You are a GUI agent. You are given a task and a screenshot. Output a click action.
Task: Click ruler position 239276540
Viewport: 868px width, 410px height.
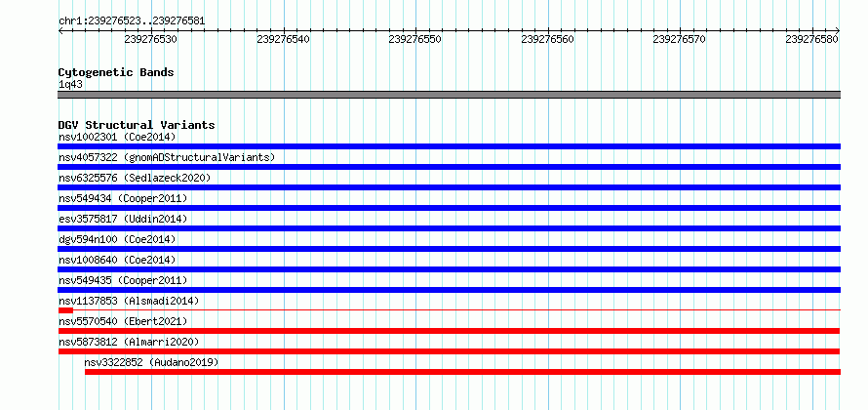click(284, 39)
